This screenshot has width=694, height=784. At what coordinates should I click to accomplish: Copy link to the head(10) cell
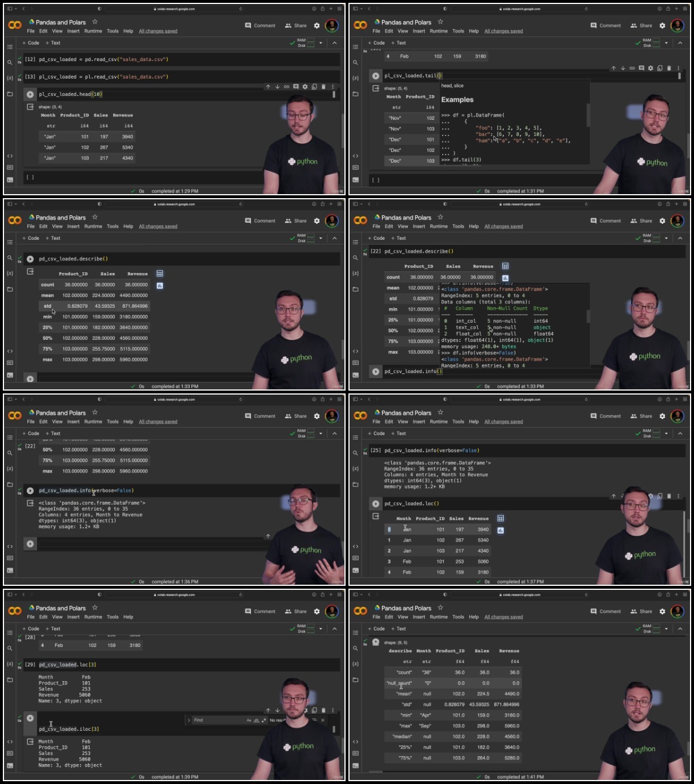286,87
